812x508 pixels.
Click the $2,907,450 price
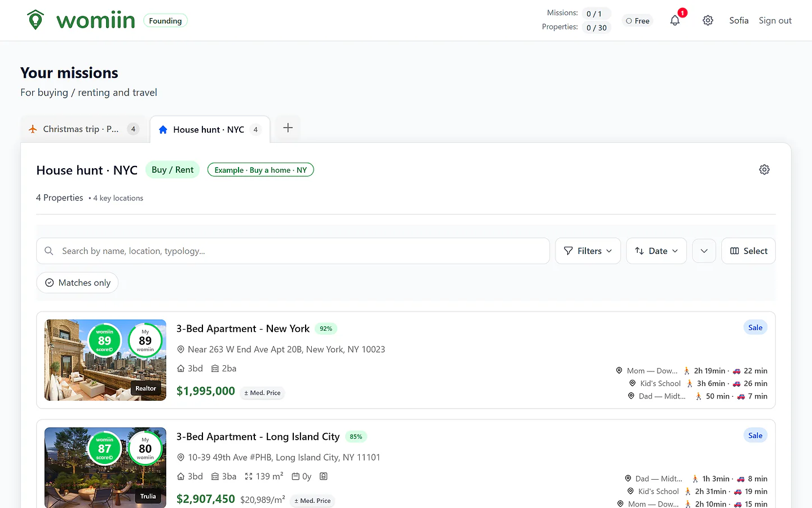click(x=206, y=498)
